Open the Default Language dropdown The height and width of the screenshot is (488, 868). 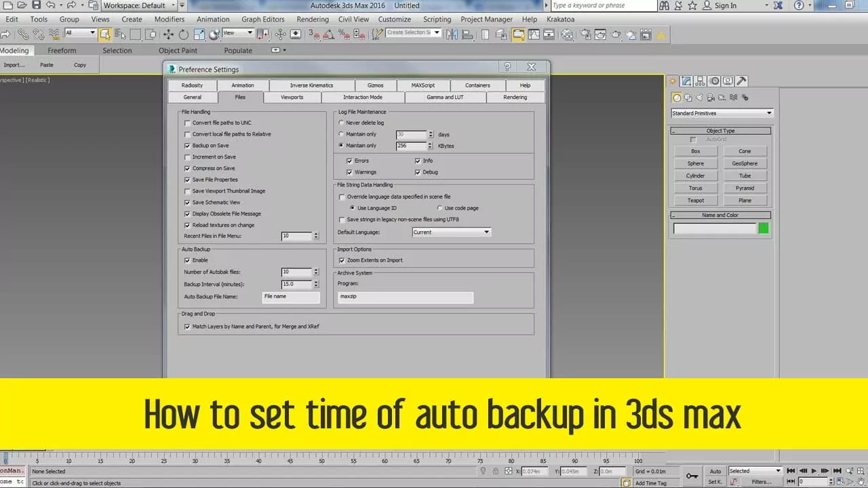point(451,232)
